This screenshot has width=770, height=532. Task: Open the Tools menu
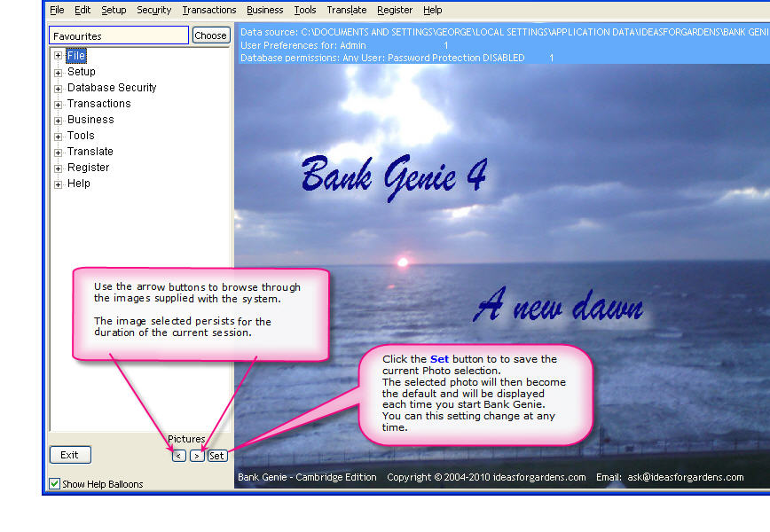(305, 10)
